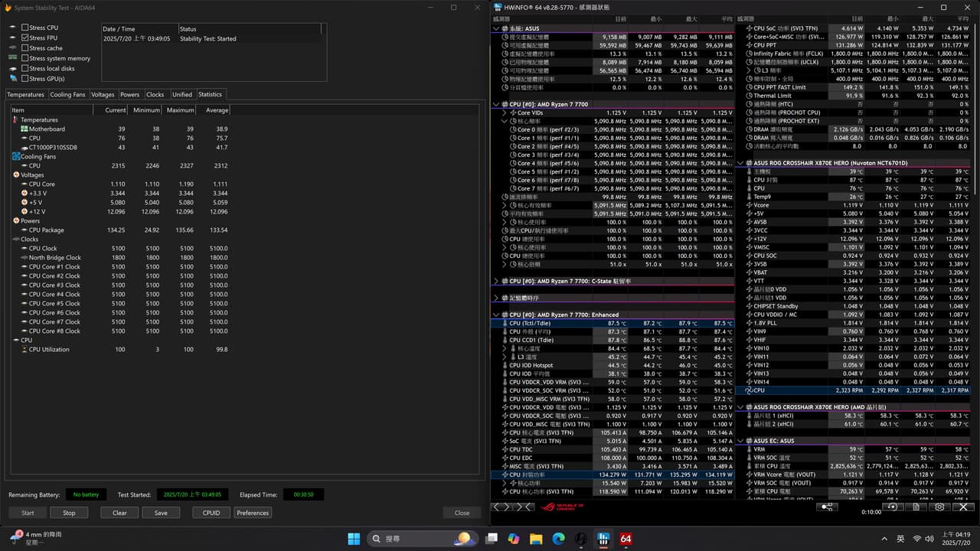Collapse the 系統: ASUS sensor group
This screenshot has height=551, width=980.
[x=496, y=28]
